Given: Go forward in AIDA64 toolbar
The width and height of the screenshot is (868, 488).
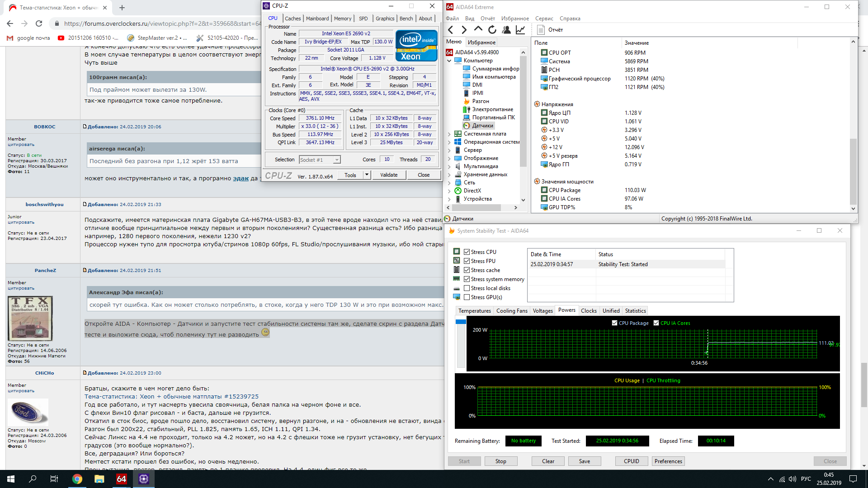Looking at the screenshot, I should pos(464,30).
